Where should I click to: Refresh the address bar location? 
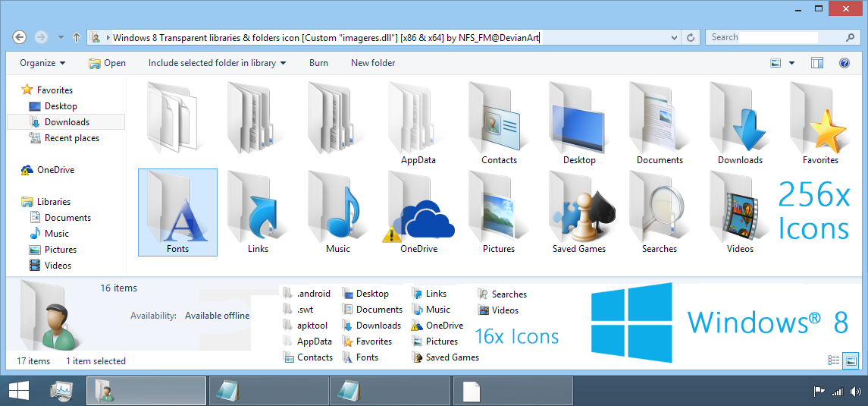coord(690,37)
